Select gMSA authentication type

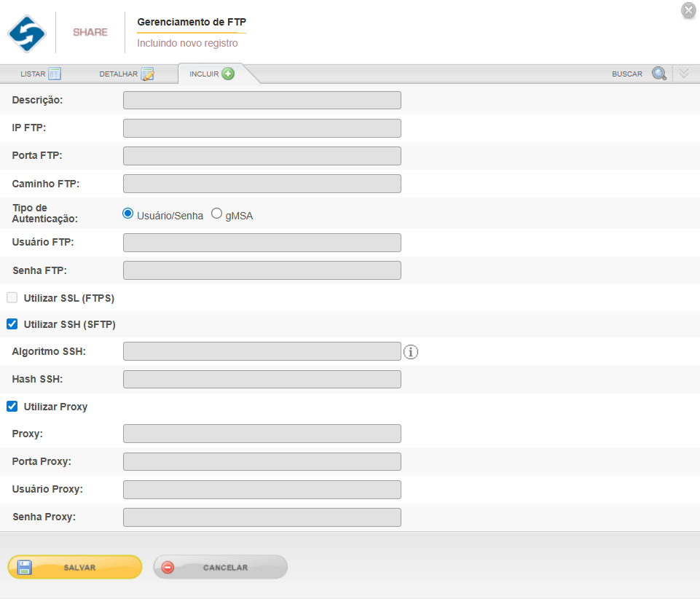(x=216, y=214)
